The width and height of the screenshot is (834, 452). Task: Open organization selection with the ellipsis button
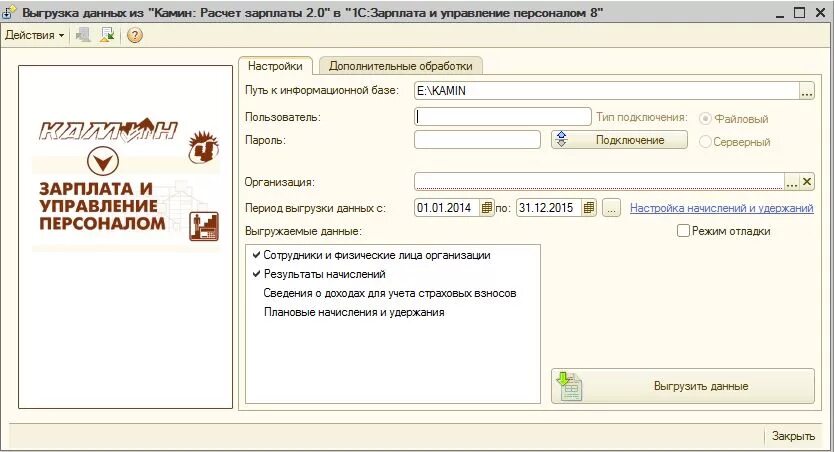coord(792,182)
